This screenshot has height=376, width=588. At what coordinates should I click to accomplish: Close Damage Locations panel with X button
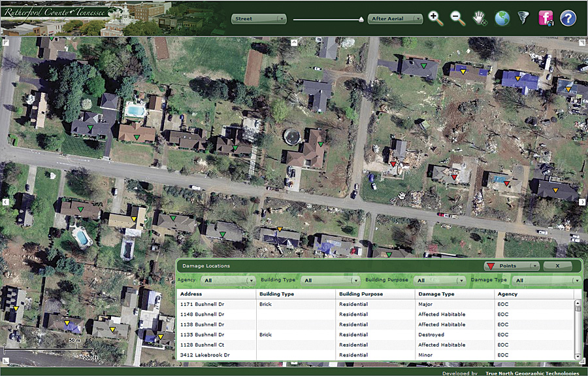(x=558, y=265)
